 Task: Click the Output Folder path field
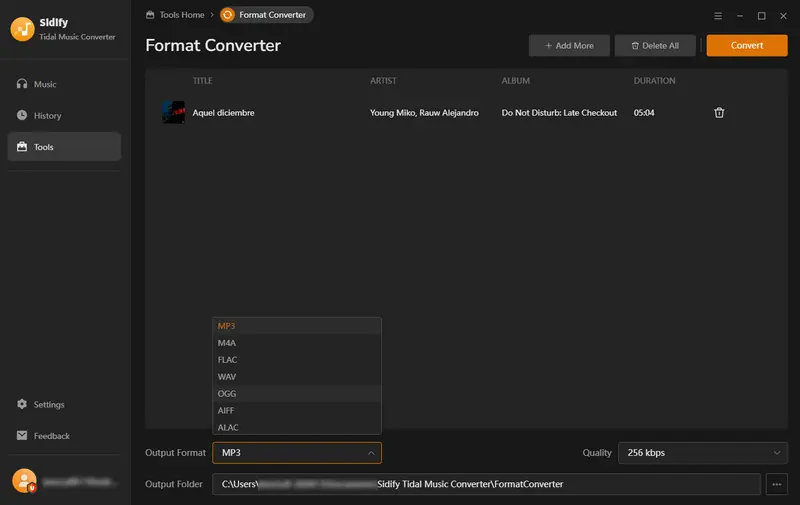pos(486,484)
